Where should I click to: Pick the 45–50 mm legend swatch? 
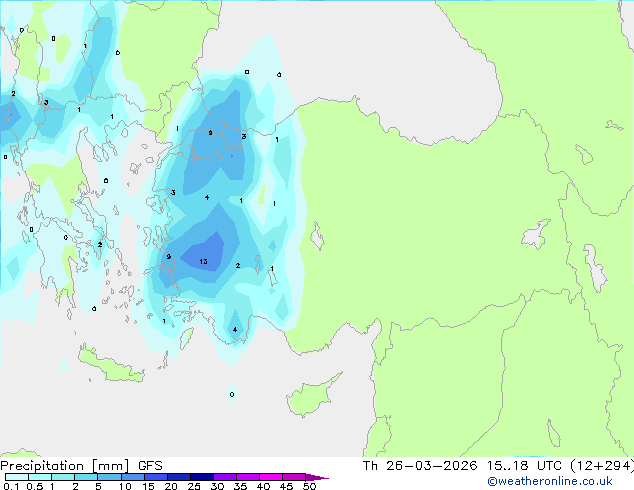pos(293,477)
